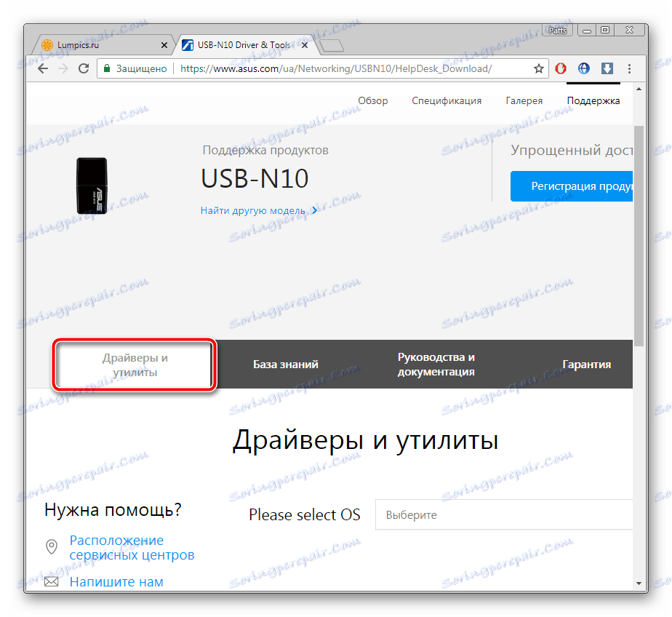The width and height of the screenshot is (672, 617).
Task: Open the Руководства и документация tab
Action: point(436,364)
